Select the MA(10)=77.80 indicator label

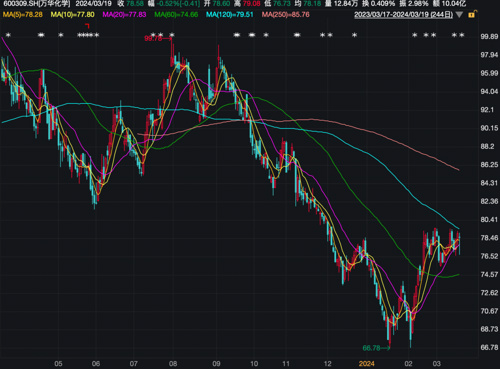click(72, 15)
